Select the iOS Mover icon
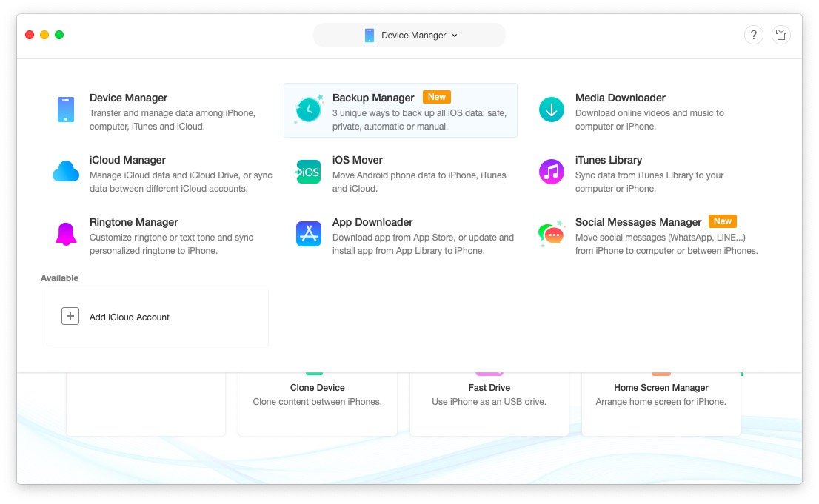819x504 pixels. pos(308,172)
